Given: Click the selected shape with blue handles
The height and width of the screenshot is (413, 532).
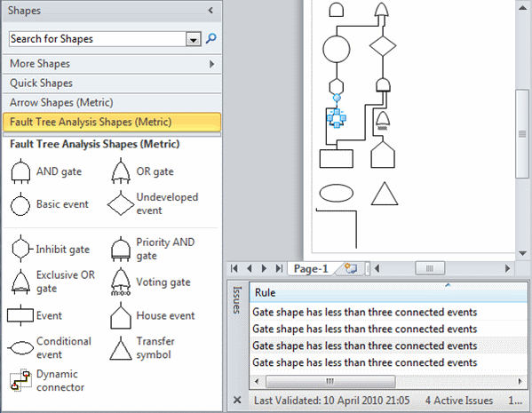Looking at the screenshot, I should point(337,118).
